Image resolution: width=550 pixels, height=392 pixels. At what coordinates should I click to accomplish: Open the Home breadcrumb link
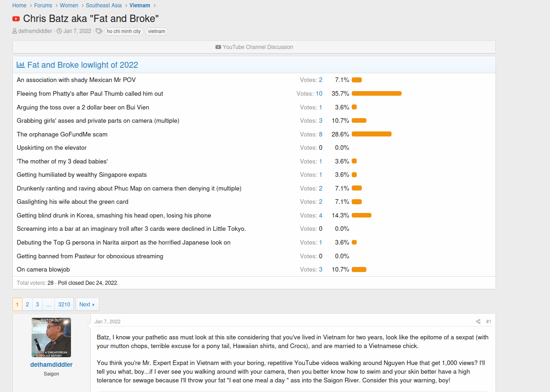click(19, 5)
